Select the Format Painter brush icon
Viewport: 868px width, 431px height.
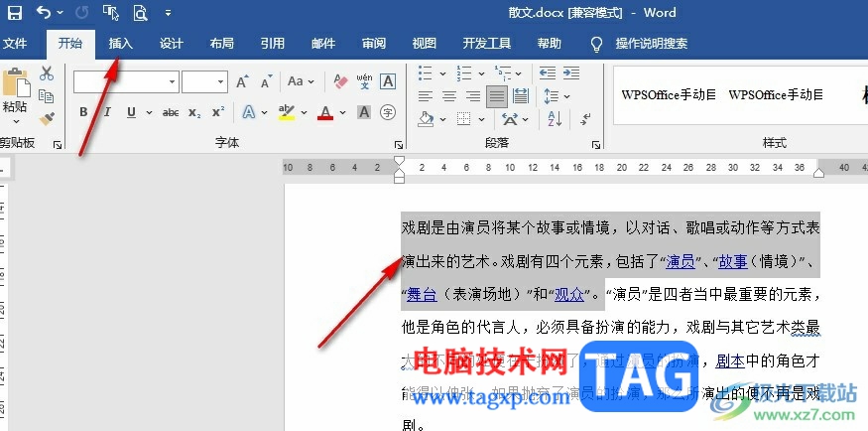47,118
